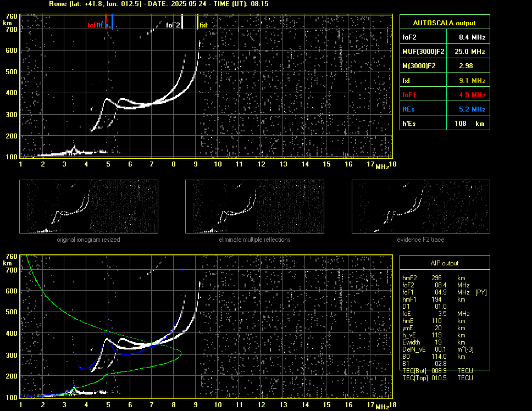Click the hmE 110 km row
532x411 pixels.
tap(433, 321)
